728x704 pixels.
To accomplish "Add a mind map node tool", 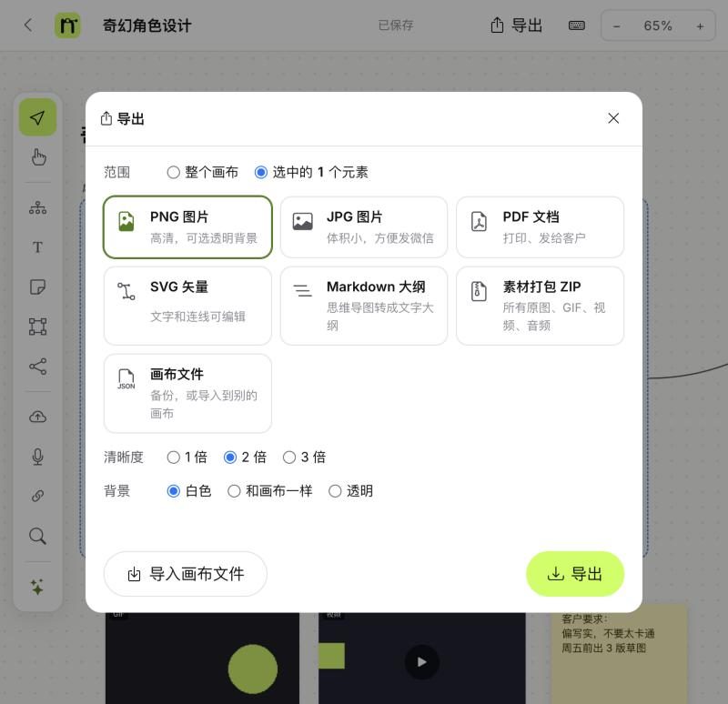I will (37, 207).
